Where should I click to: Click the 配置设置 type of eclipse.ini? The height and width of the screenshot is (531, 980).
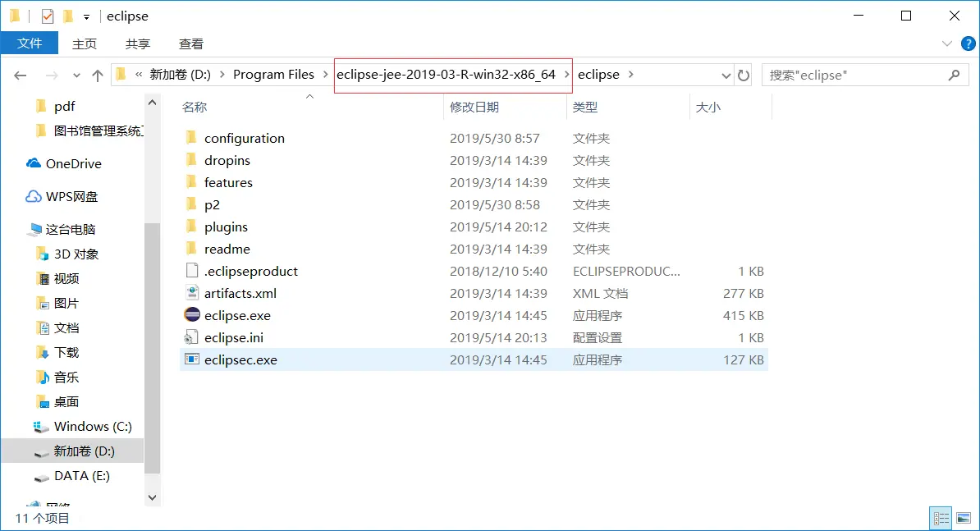[x=598, y=337]
